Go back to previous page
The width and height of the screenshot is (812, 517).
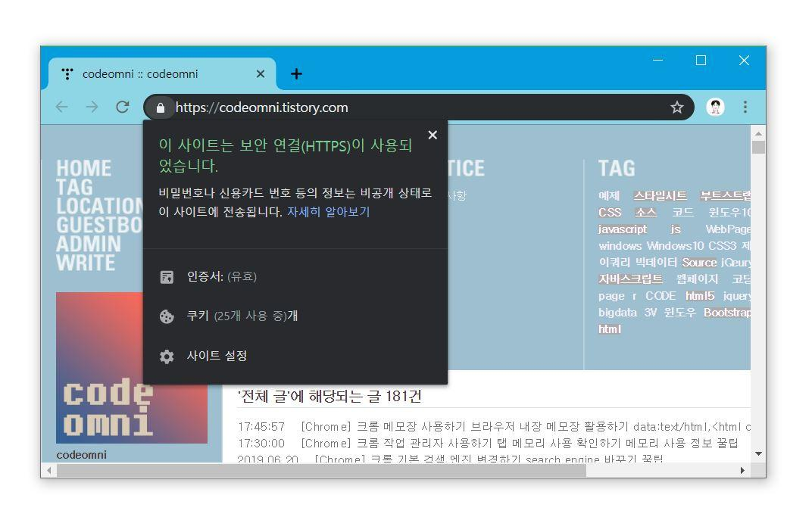[61, 107]
